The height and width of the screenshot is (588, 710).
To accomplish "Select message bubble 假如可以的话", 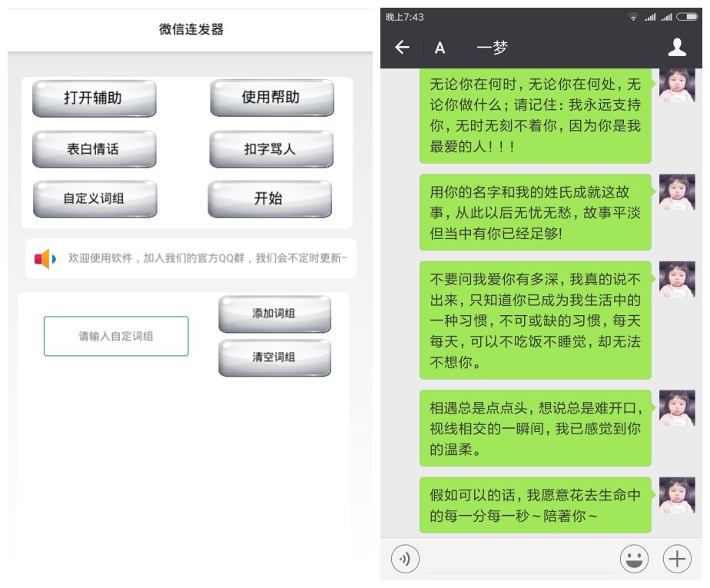I will tap(536, 505).
